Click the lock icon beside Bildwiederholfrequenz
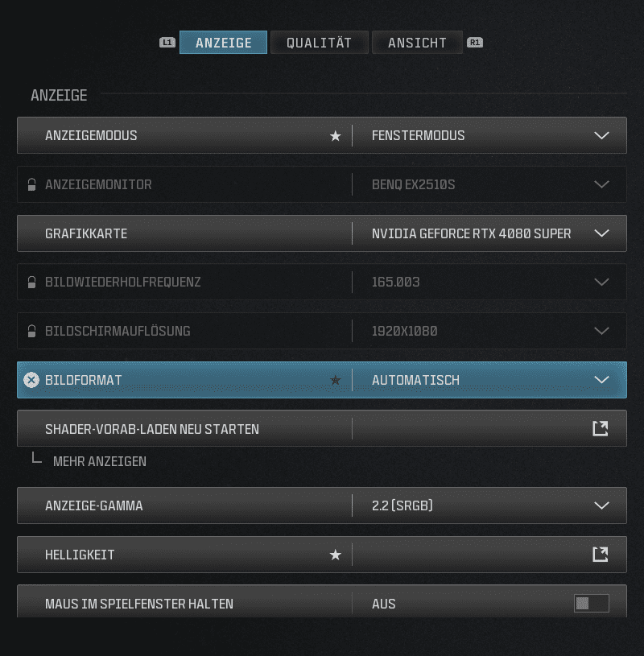 pyautogui.click(x=31, y=282)
